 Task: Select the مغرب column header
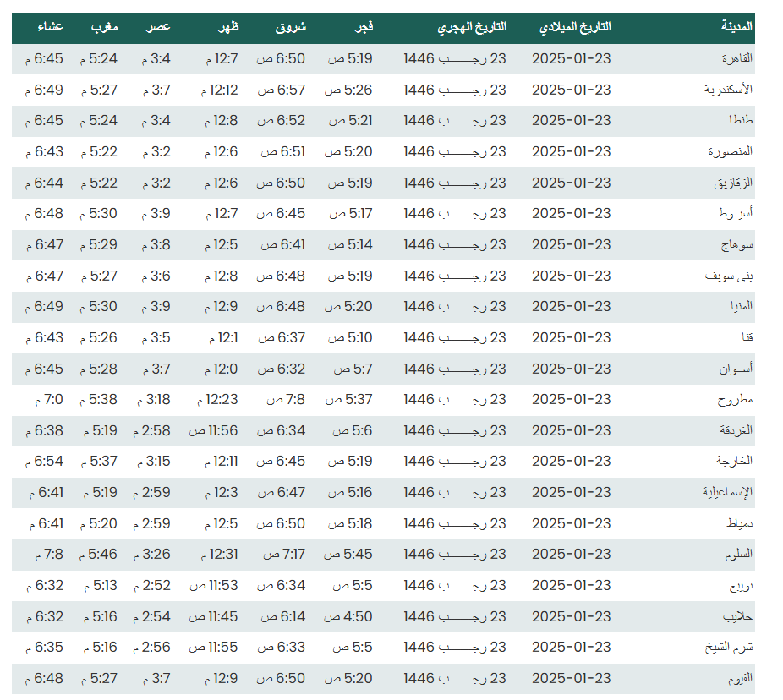pyautogui.click(x=104, y=27)
